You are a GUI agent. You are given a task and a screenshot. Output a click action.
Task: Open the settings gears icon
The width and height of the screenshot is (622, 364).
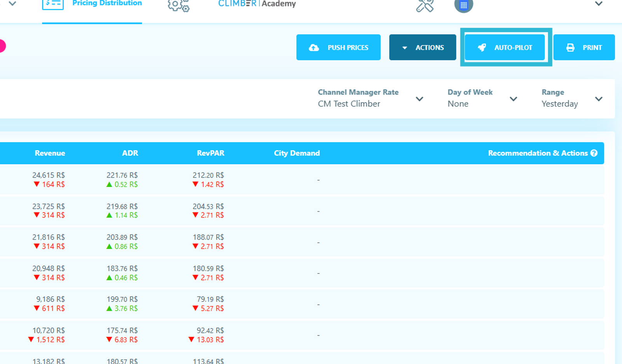point(178,5)
